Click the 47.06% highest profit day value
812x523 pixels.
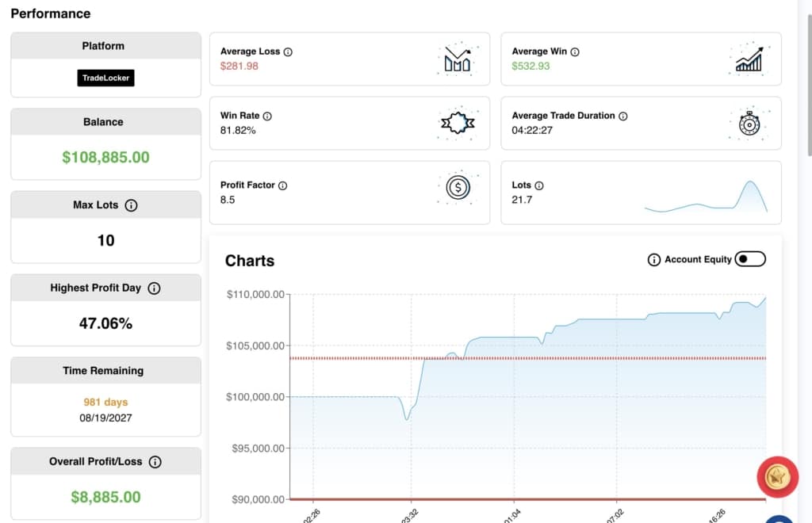(105, 323)
